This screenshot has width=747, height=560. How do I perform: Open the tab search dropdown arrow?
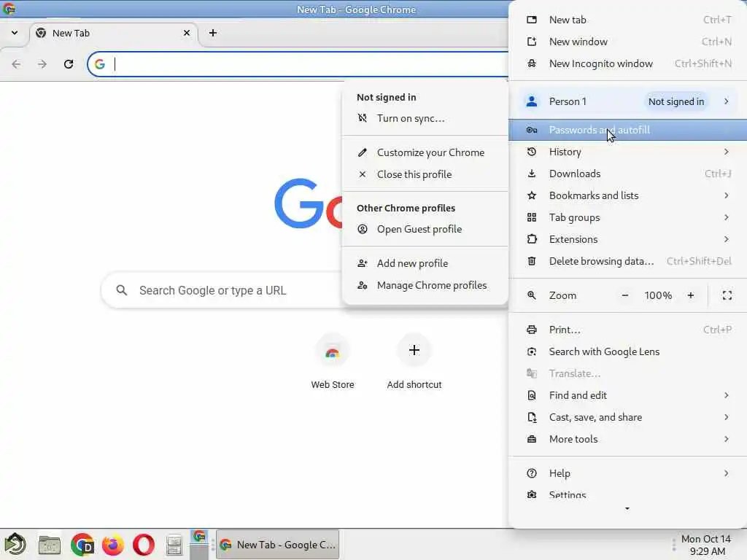(15, 33)
